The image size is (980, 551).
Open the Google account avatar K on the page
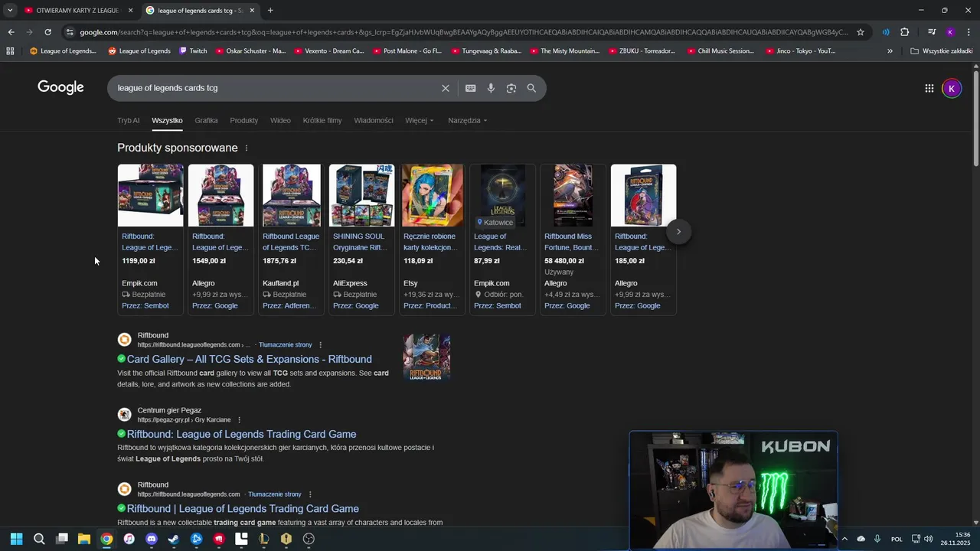point(952,88)
